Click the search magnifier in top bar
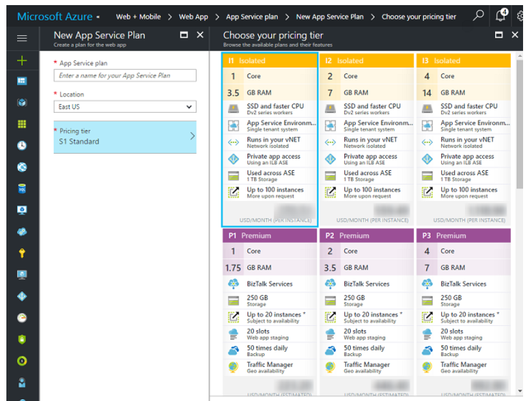This screenshot has width=532, height=401. pos(478,15)
